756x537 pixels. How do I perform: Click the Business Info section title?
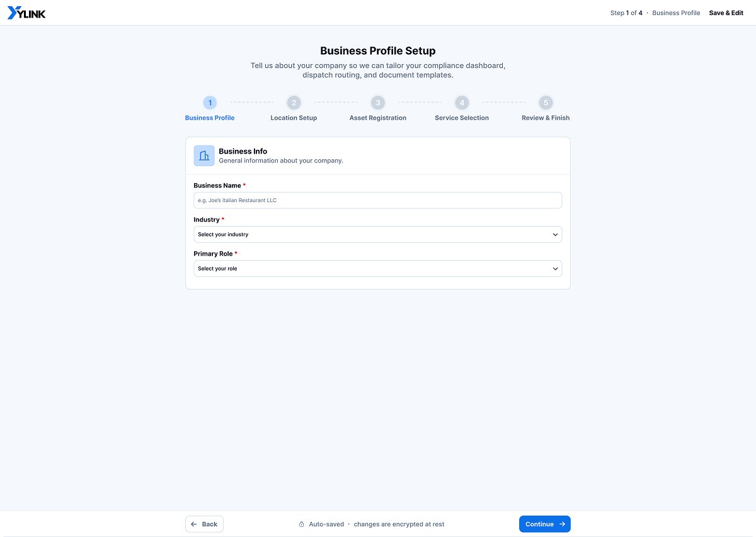[x=243, y=151]
